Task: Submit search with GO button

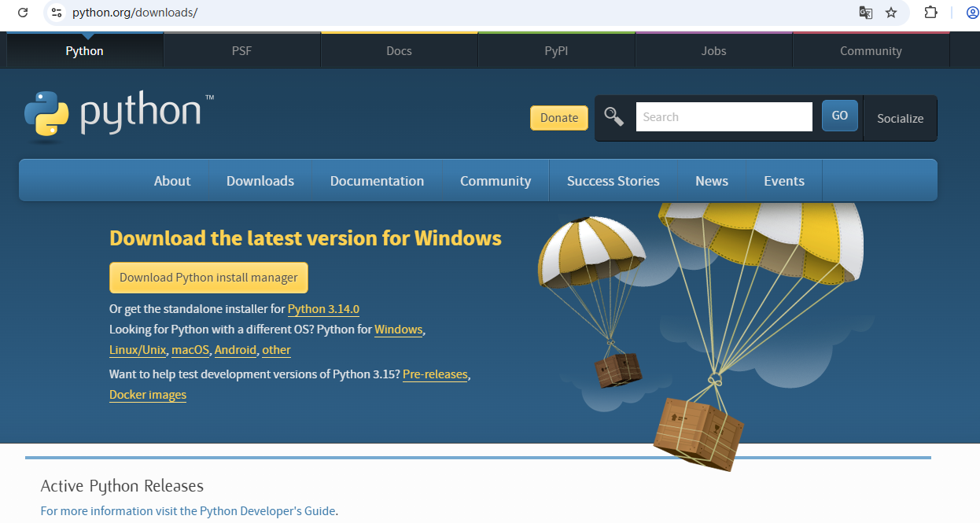Action: (x=840, y=116)
